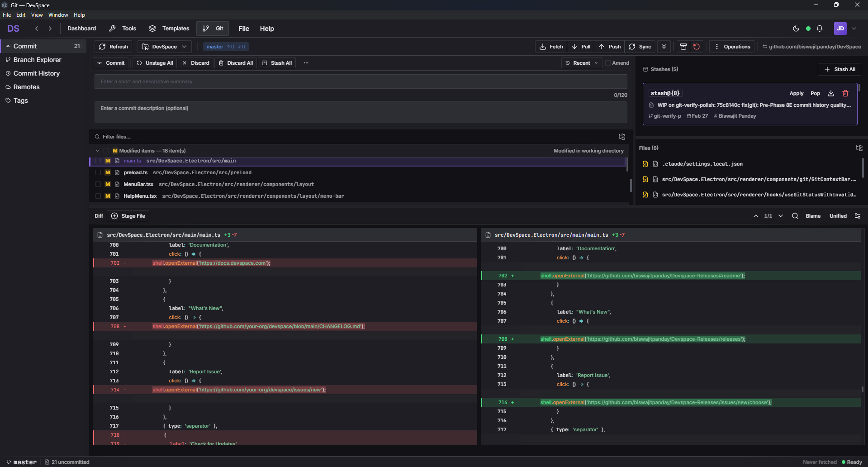Screen dimensions: 868x467
Task: Go forward with the right arrow
Action: click(x=50, y=29)
